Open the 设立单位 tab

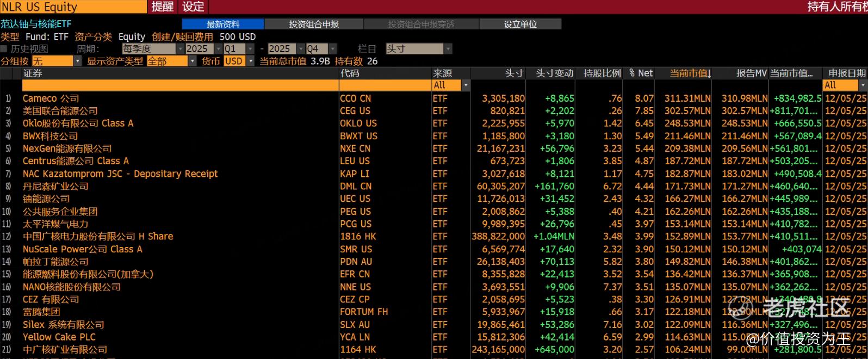point(520,24)
